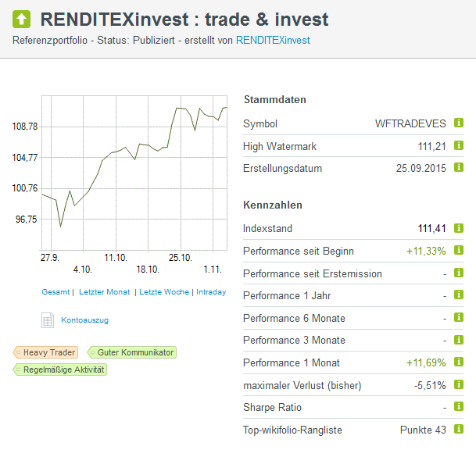The width and height of the screenshot is (476, 457).
Task: Click info icon for maximaler Verlust
Action: coord(459,385)
